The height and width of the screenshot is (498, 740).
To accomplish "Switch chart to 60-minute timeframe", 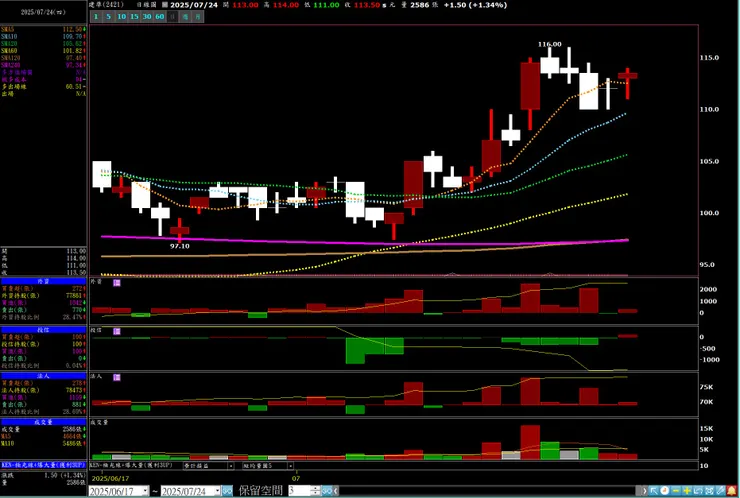I will (160, 17).
